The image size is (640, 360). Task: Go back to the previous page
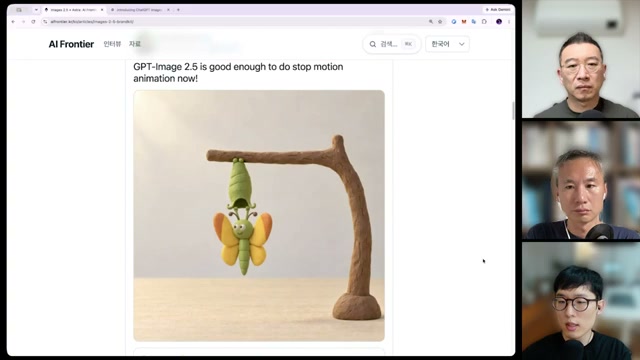click(x=13, y=22)
